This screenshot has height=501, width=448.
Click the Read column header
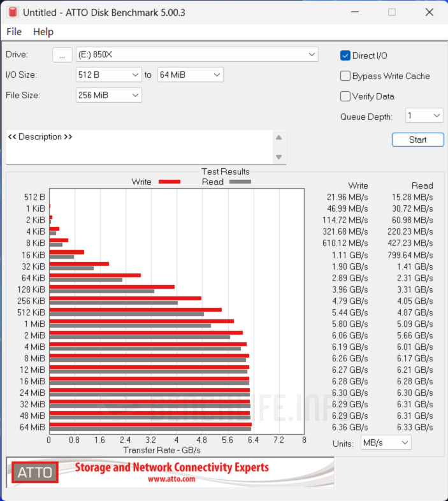pos(422,185)
